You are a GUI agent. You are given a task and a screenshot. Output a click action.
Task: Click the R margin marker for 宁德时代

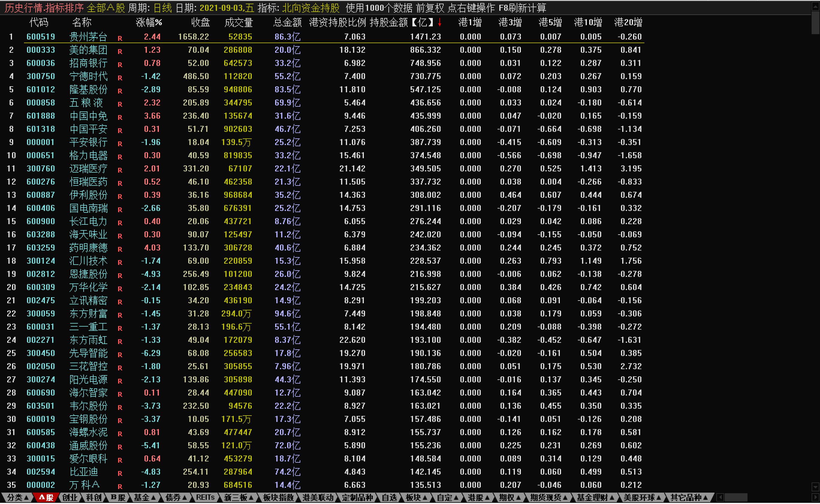(120, 78)
